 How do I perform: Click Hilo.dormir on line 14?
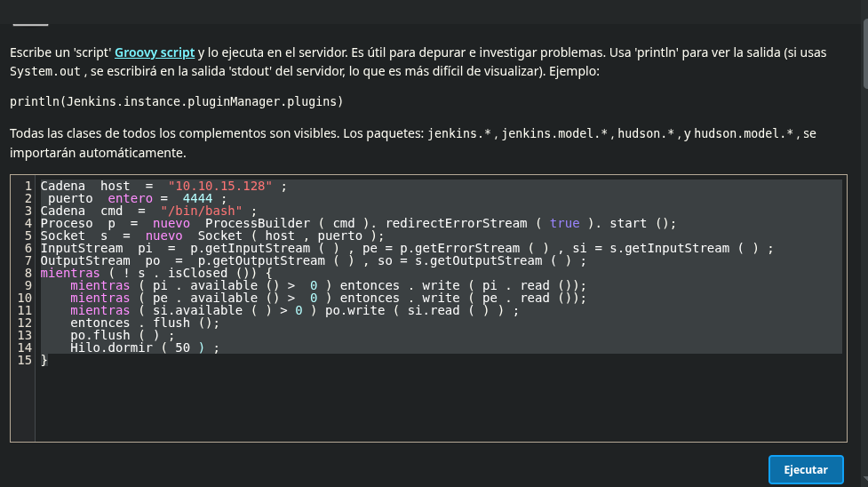coord(111,348)
